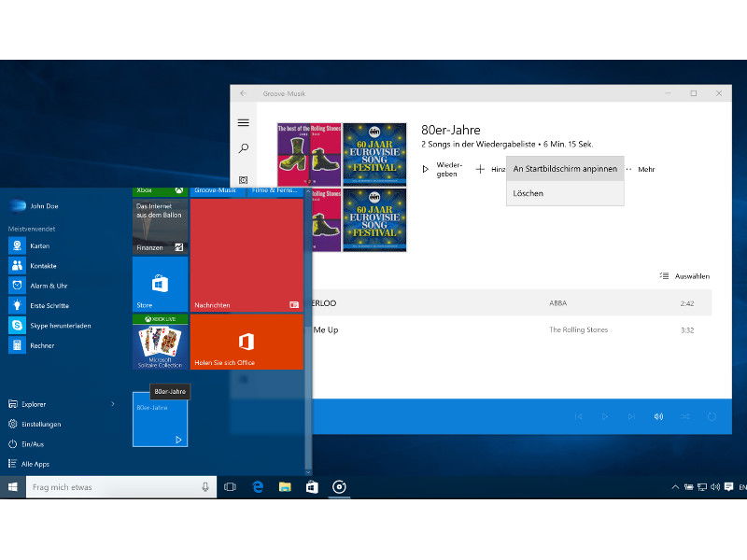Screen dimensions: 747x560
Task: Toggle shuffle in the player bar
Action: click(685, 416)
